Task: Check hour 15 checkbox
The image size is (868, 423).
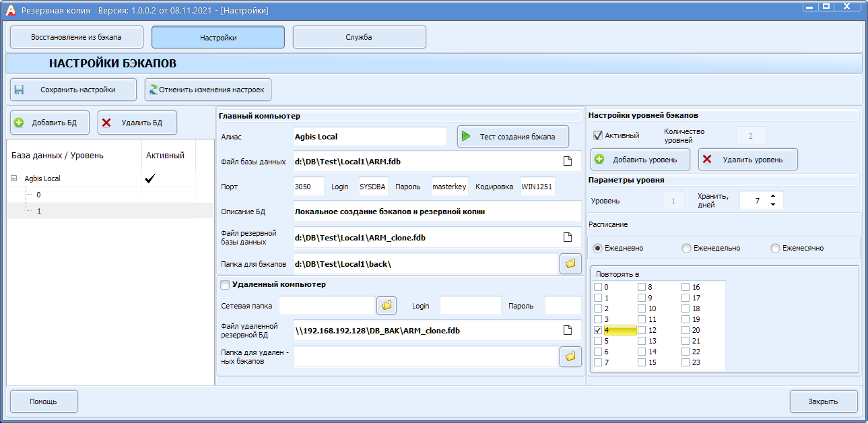Action: (x=642, y=362)
